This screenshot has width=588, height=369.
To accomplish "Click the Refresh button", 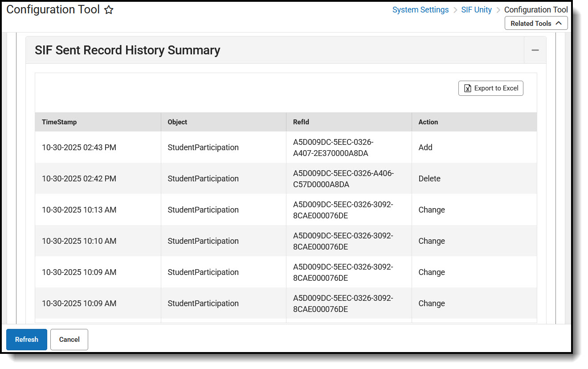I will 26,339.
